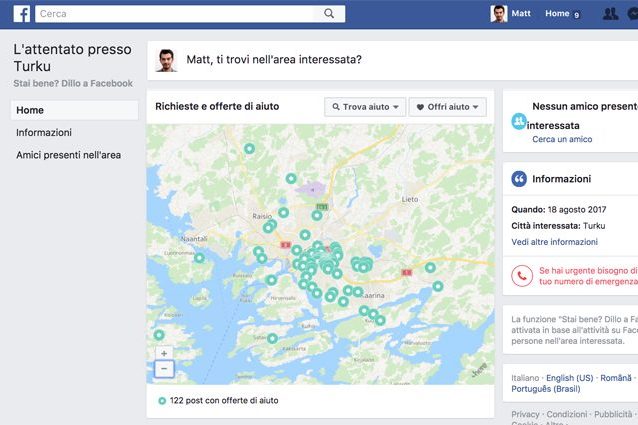The height and width of the screenshot is (425, 638).
Task: Switch language to English (US)
Action: click(x=569, y=378)
